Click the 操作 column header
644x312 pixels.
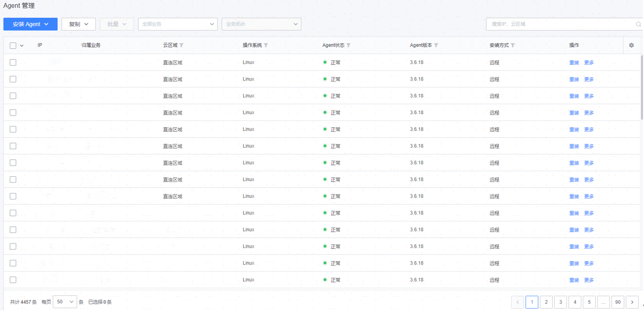pyautogui.click(x=574, y=45)
